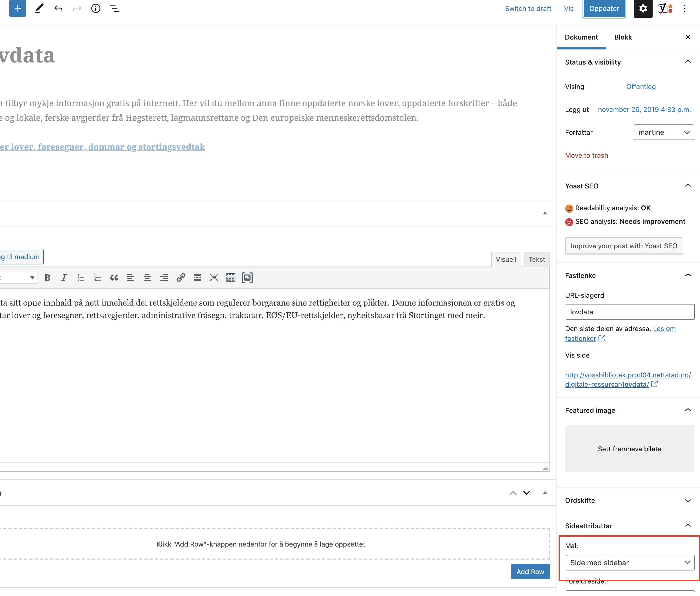Expand the Ordskifte panel

687,500
